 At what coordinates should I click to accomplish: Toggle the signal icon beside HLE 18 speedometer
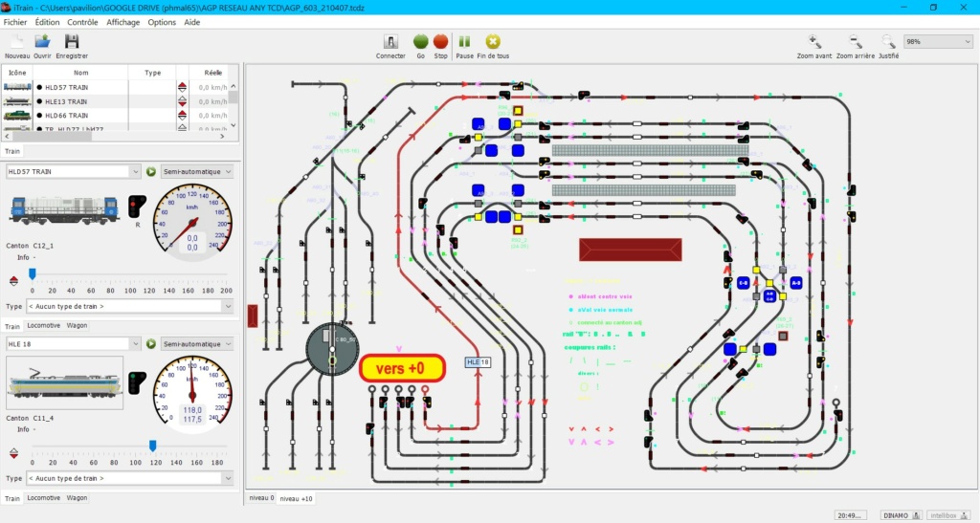[137, 381]
